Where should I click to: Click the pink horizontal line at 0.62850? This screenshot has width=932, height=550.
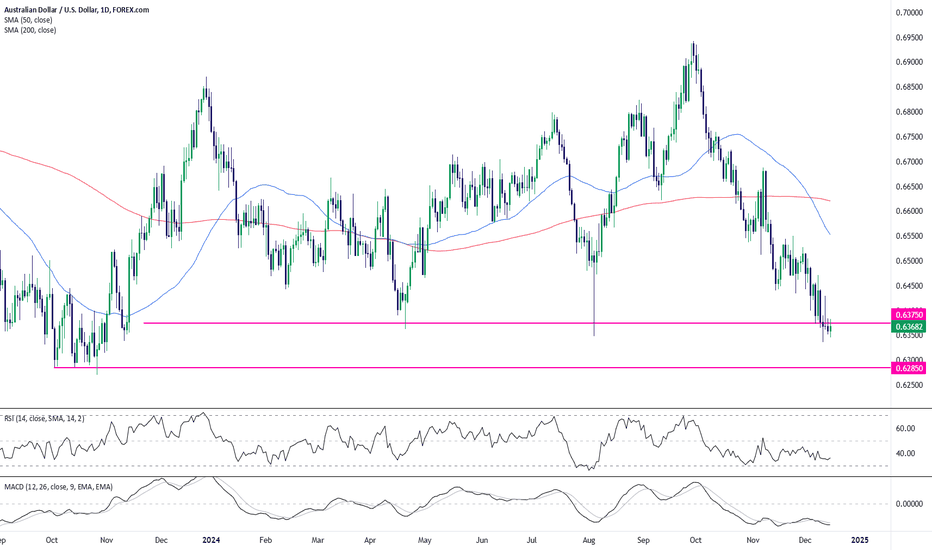click(x=473, y=367)
